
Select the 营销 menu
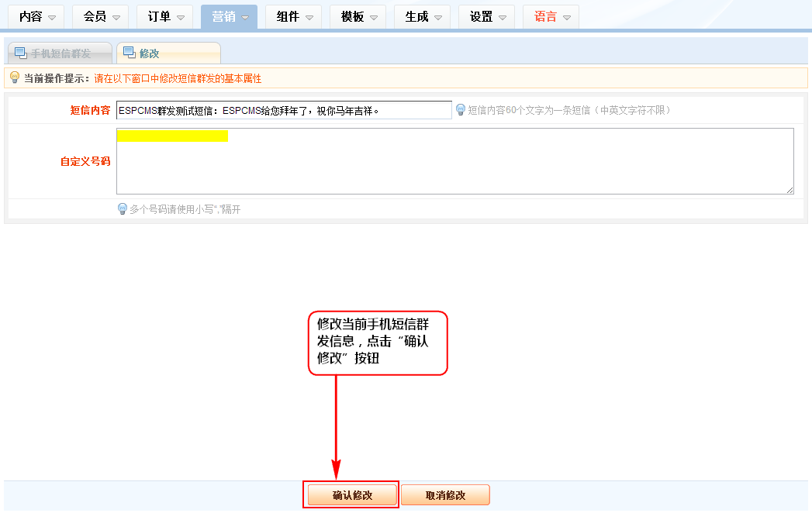pyautogui.click(x=229, y=16)
